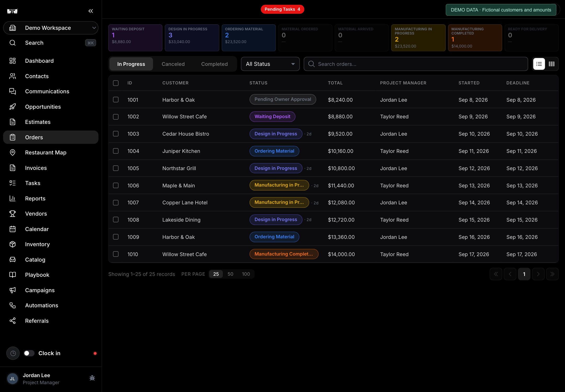Click the Reports bar chart icon

(13, 198)
